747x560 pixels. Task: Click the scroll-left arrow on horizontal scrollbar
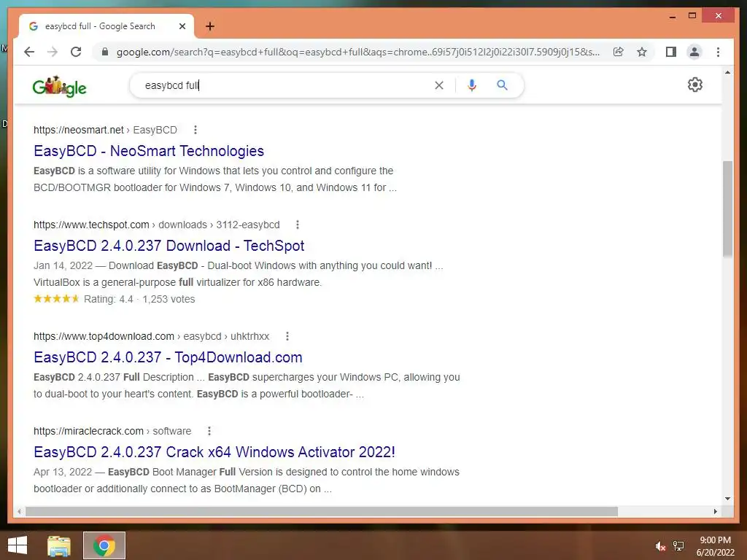coord(19,511)
